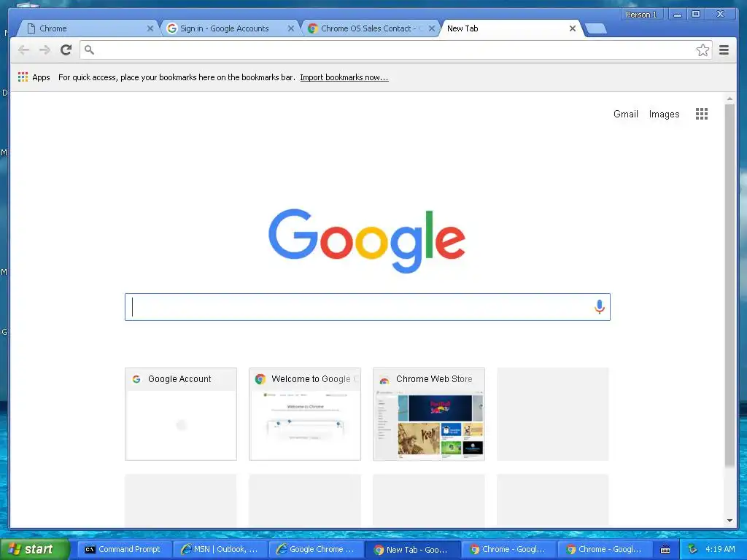The height and width of the screenshot is (560, 747).
Task: Close the Sign in - Google Accounts tab
Action: point(290,28)
